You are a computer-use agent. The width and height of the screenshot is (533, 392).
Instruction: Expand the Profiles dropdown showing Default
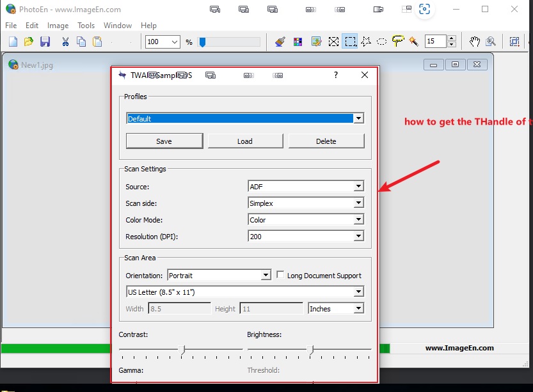(x=358, y=118)
